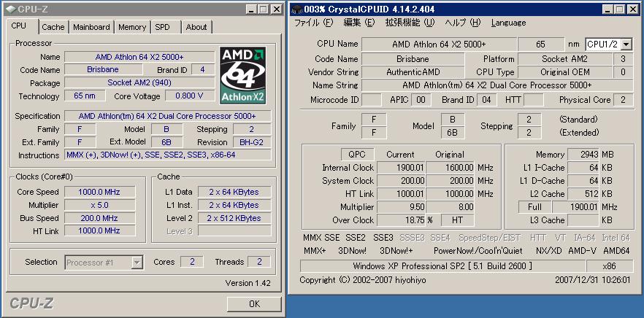Click the Threads value 2 in CPU-Z
644x318 pixels.
pyautogui.click(x=258, y=262)
